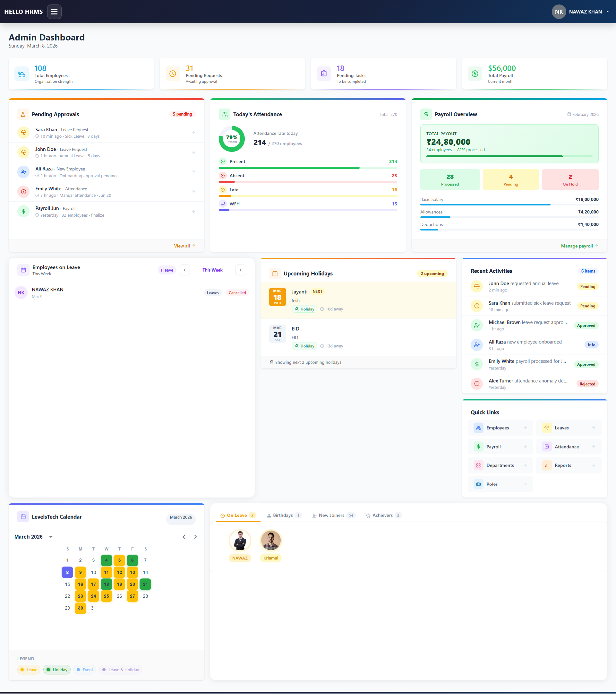Image resolution: width=616 pixels, height=695 pixels.
Task: Click the MAR 21 EID date tile
Action: [277, 334]
